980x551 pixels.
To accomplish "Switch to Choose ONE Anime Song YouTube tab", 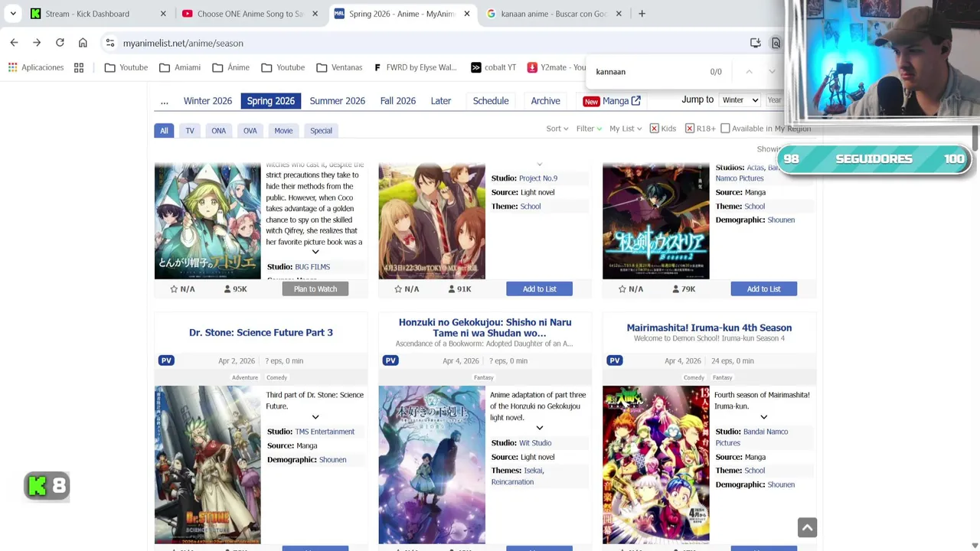I will click(x=250, y=14).
